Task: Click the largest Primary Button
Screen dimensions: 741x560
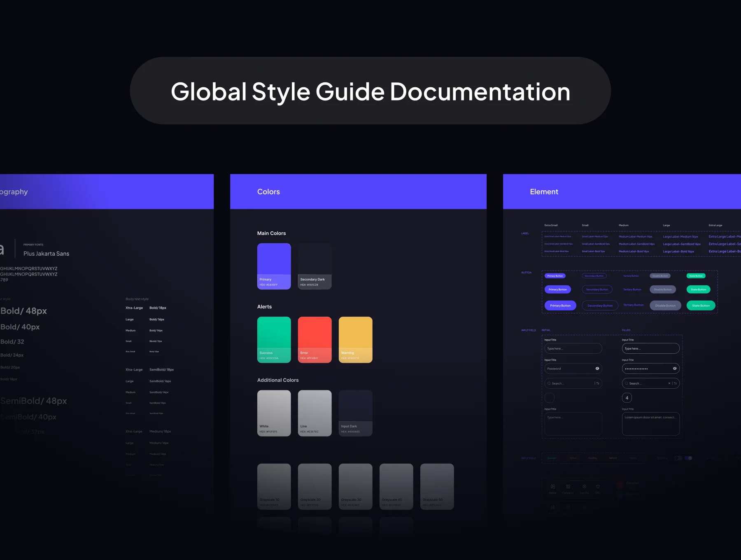Action: (560, 306)
